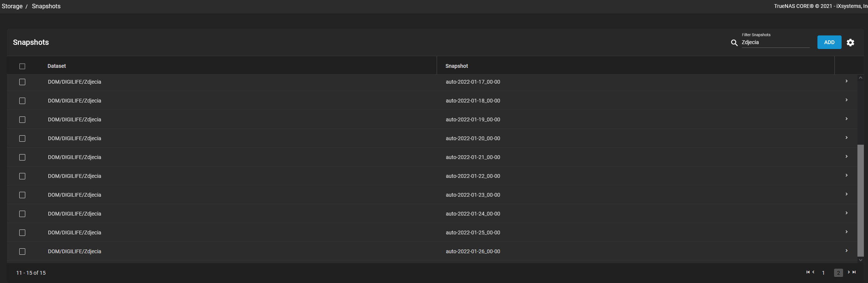Image resolution: width=868 pixels, height=283 pixels.
Task: Click snapshot name auto-2022-01-18_00-00
Action: 473,101
